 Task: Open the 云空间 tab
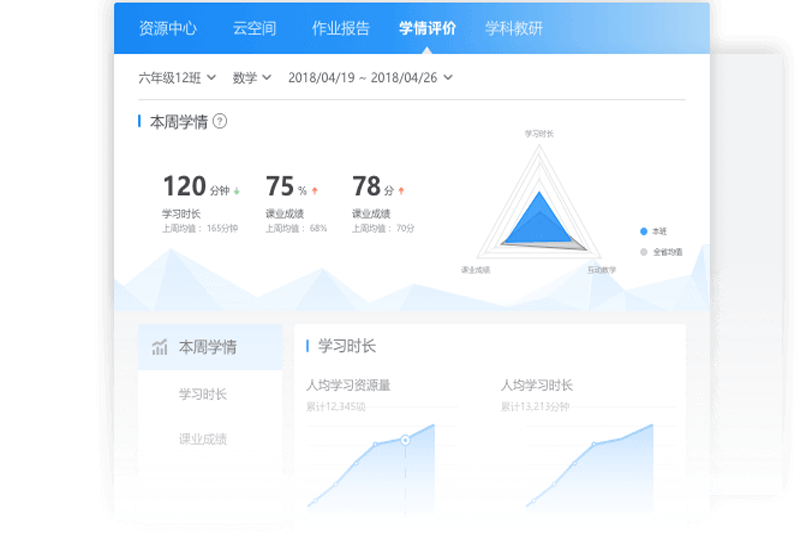254,28
